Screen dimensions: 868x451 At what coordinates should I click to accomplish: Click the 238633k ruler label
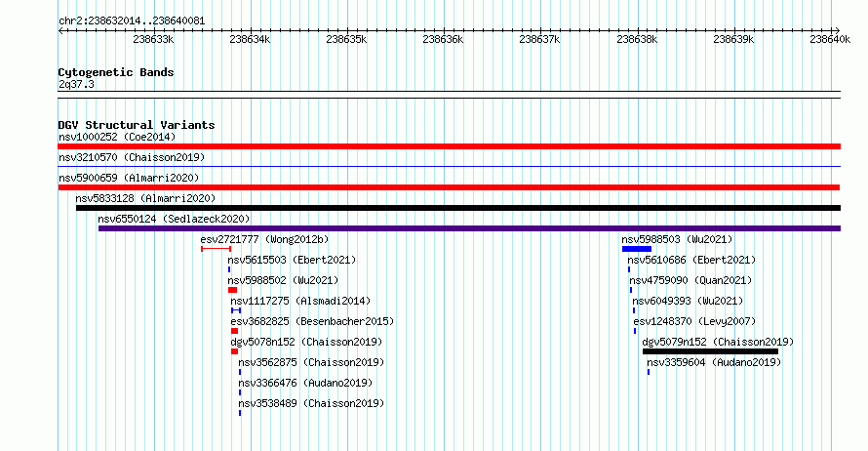(153, 39)
